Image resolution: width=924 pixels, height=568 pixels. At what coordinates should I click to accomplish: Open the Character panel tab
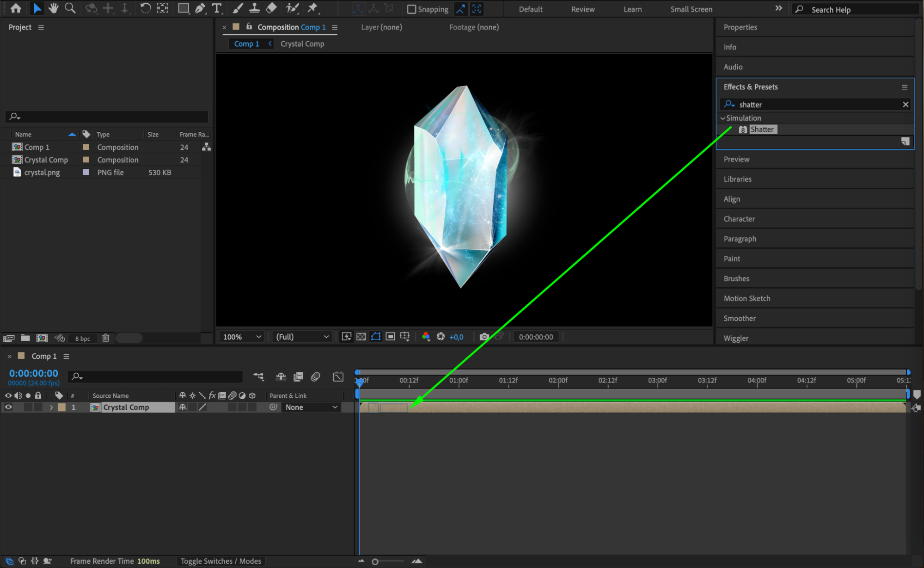tap(739, 219)
